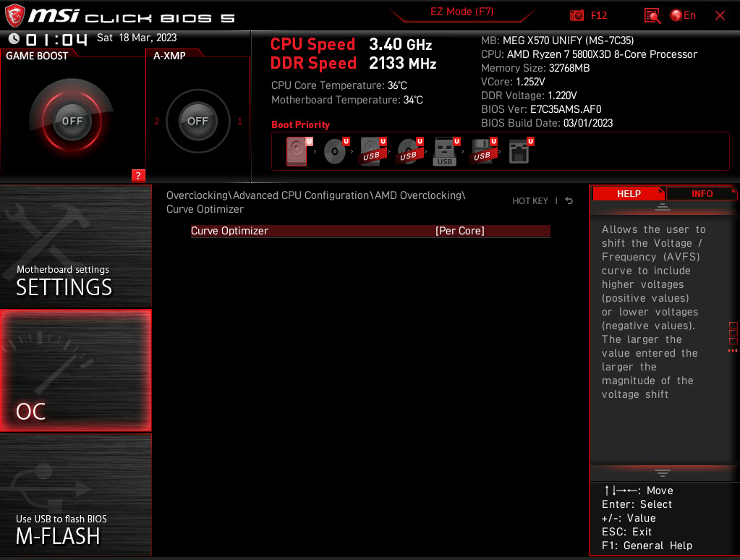This screenshot has width=740, height=560.
Task: Click the CPU: AMD Ryzen 7 5800X3D line
Action: pos(589,54)
